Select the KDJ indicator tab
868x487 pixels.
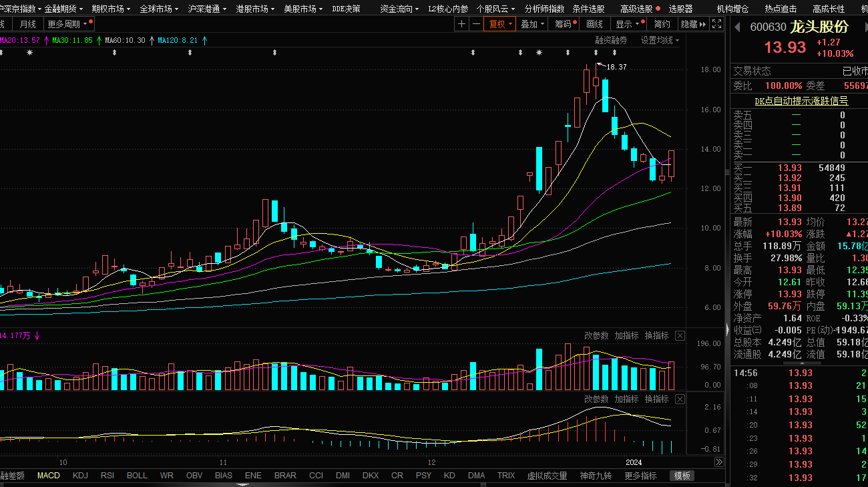[80, 476]
